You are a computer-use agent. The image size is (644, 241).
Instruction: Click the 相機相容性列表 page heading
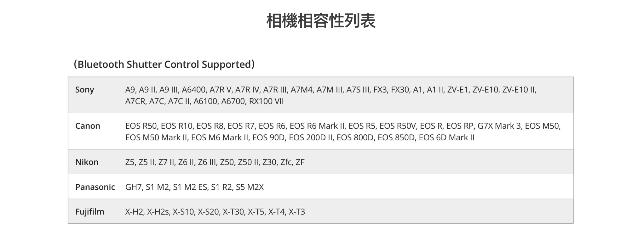pyautogui.click(x=321, y=21)
